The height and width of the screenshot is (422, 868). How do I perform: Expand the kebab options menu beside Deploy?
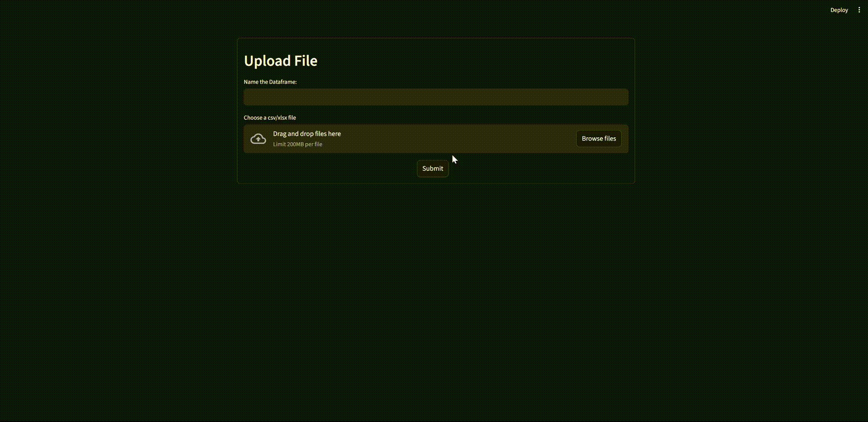pyautogui.click(x=859, y=10)
